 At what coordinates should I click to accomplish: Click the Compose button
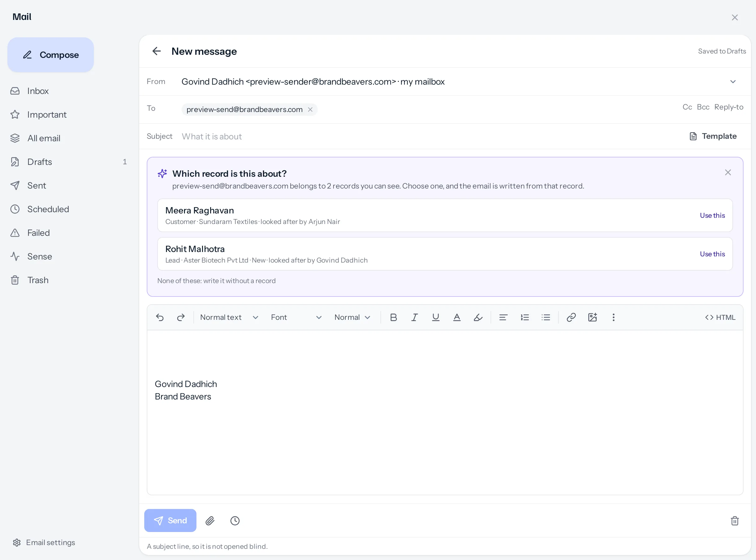pos(50,54)
